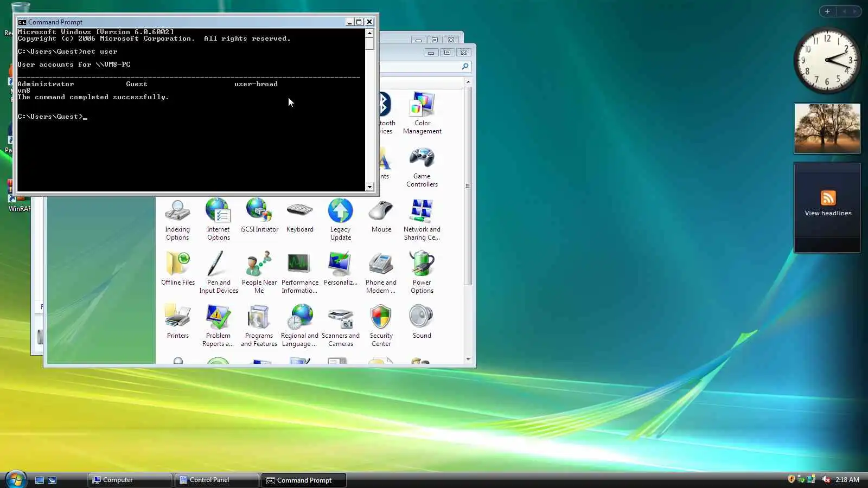
Task: Maximize the front Control Panel window
Action: 447,53
